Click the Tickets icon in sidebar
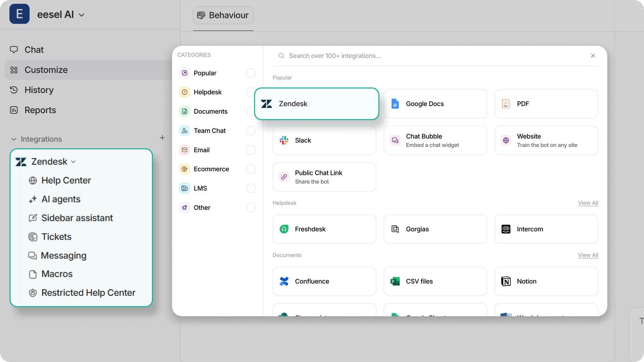The height and width of the screenshot is (362, 644). (x=33, y=237)
